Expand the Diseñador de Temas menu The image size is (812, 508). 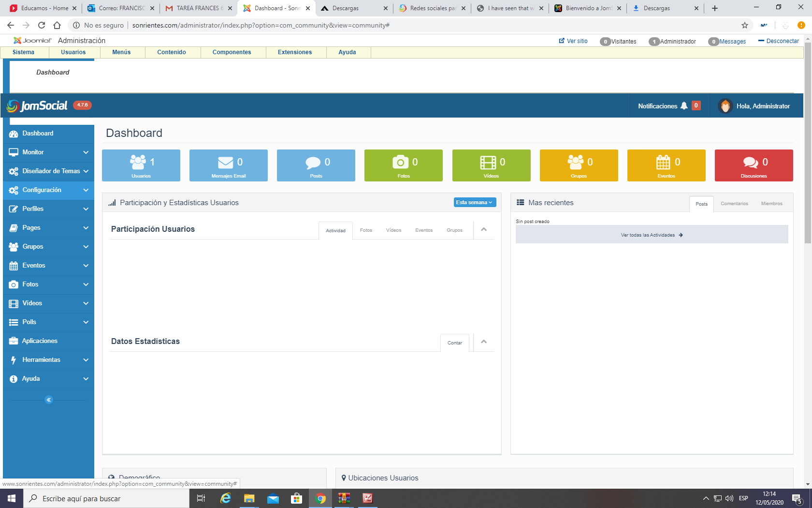[48, 171]
